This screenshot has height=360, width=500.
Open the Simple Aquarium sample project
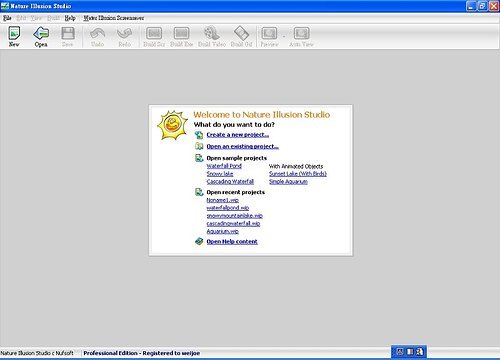click(x=288, y=181)
